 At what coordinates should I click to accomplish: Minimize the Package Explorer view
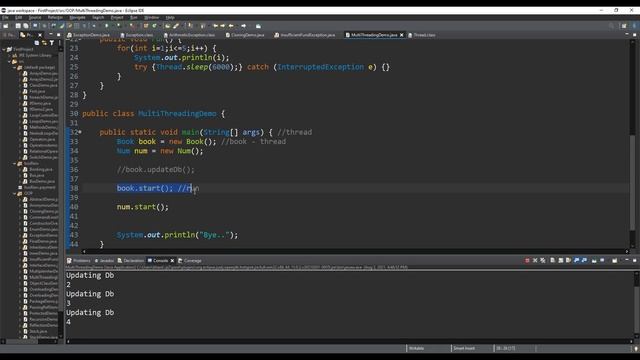tap(51, 35)
